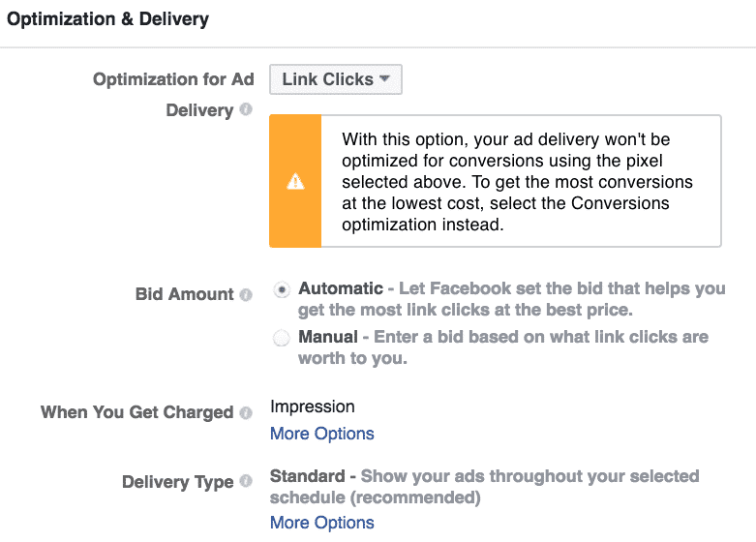This screenshot has height=542, width=756.
Task: Click the warning triangle icon in orange banner
Action: click(x=295, y=181)
